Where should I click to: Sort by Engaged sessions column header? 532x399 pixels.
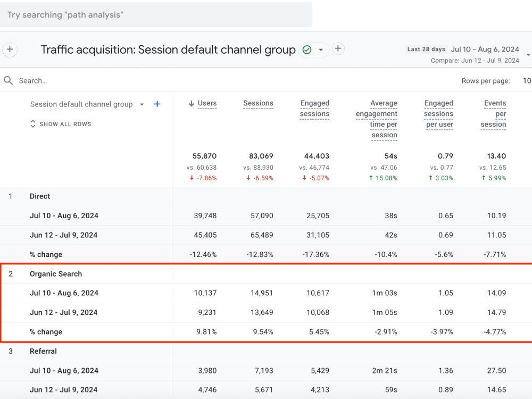coord(314,108)
